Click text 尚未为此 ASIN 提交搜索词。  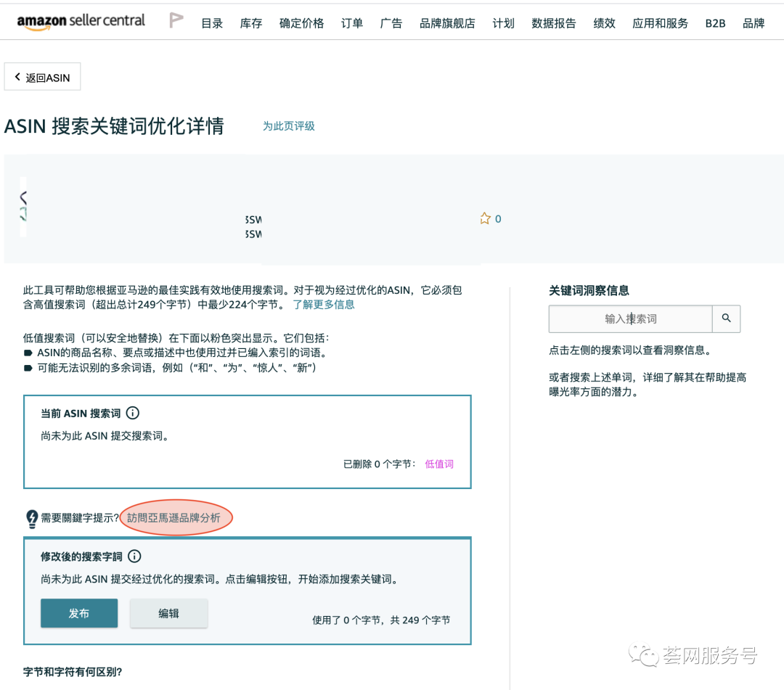(106, 435)
